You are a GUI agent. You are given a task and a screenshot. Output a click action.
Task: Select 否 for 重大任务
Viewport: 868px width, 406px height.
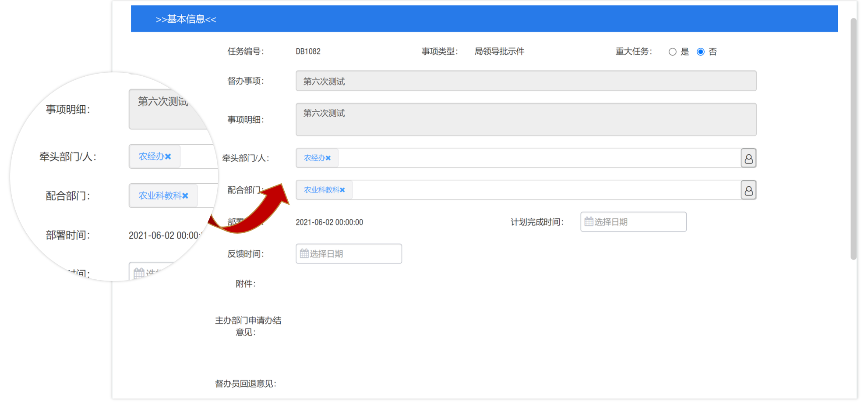(702, 51)
